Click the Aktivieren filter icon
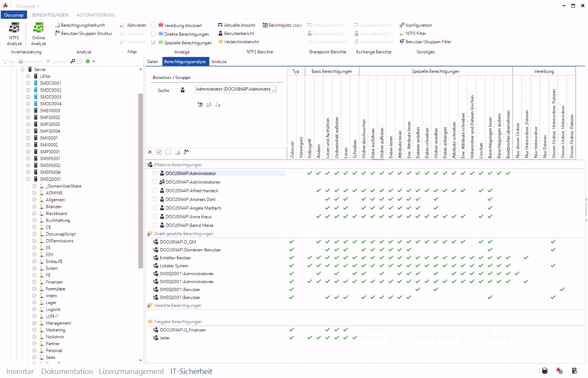The height and width of the screenshot is (378, 588). point(122,25)
